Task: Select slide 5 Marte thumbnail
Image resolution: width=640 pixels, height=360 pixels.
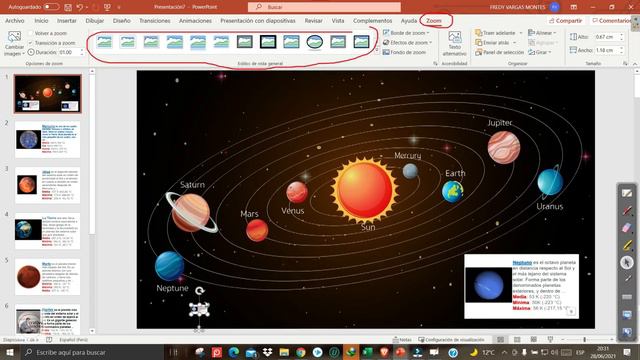Action: (x=48, y=277)
